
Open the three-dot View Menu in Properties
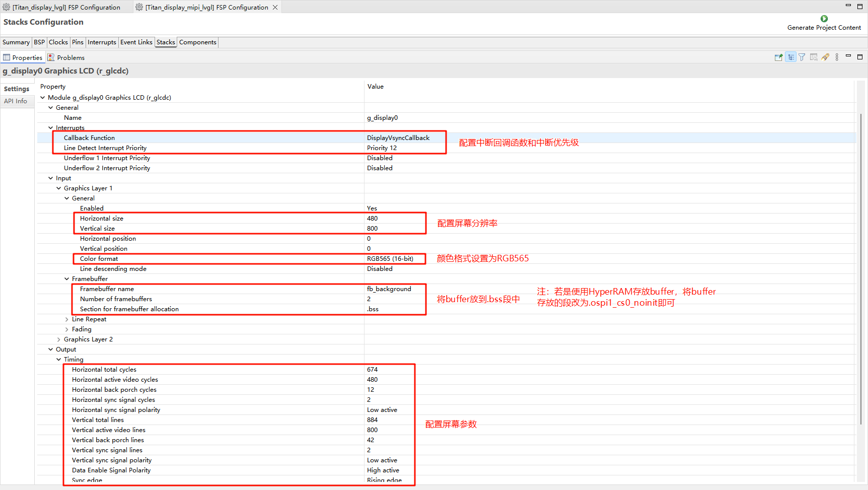837,57
